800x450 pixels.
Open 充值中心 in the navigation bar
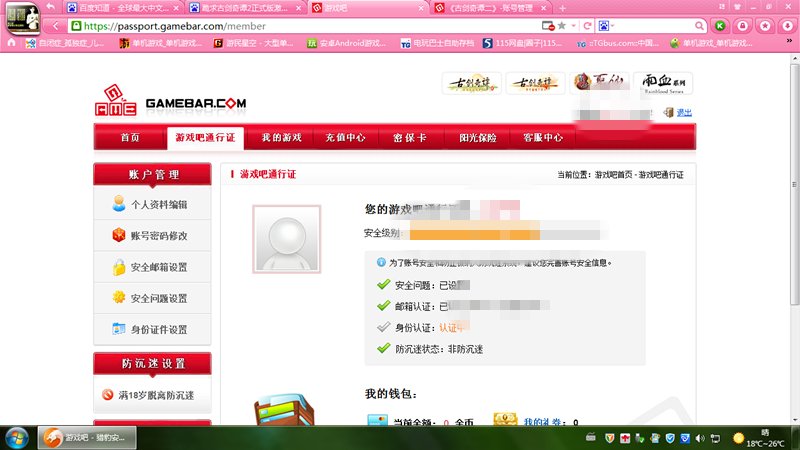(x=345, y=137)
